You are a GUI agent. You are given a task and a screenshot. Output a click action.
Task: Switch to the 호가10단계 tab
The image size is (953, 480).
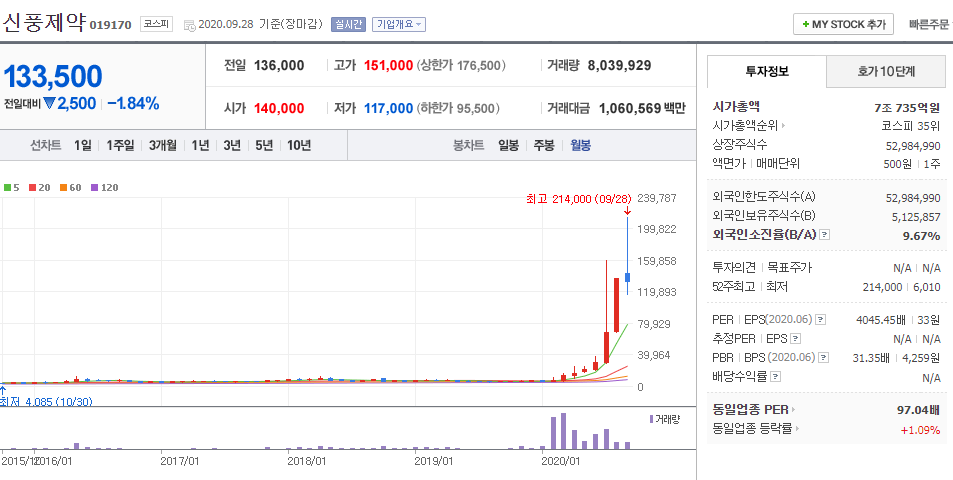point(886,72)
